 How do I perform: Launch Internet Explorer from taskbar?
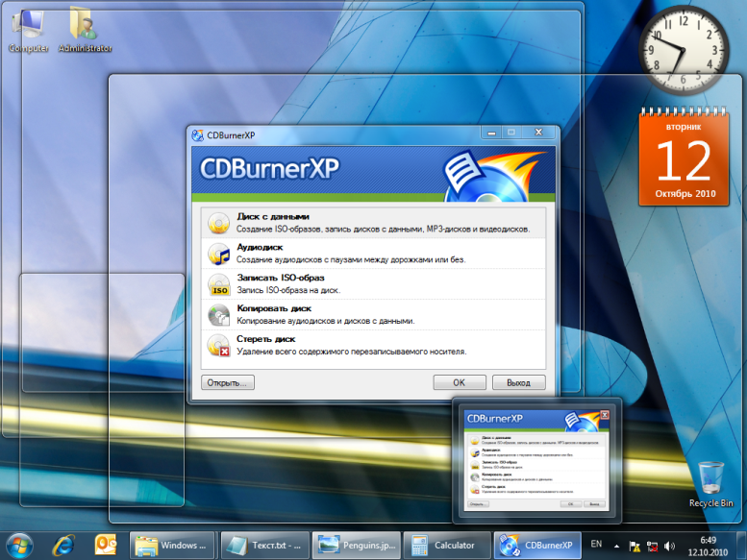pyautogui.click(x=63, y=546)
